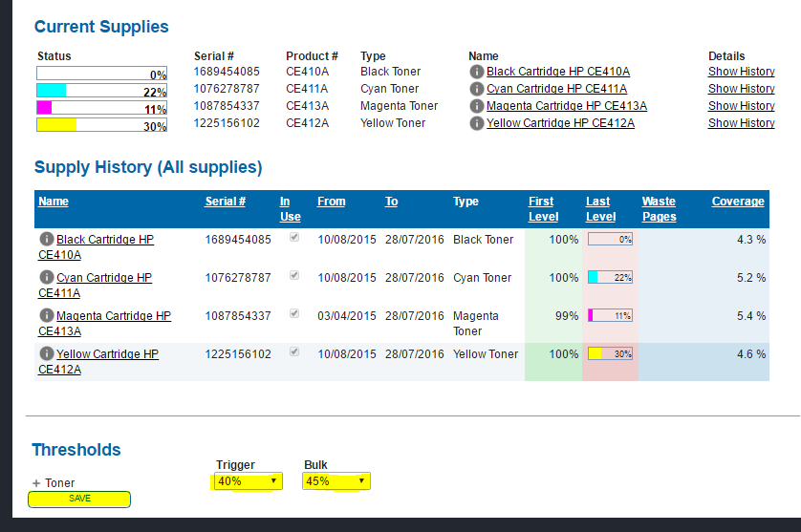Show History for the Black toner
The image size is (801, 532).
741,72
